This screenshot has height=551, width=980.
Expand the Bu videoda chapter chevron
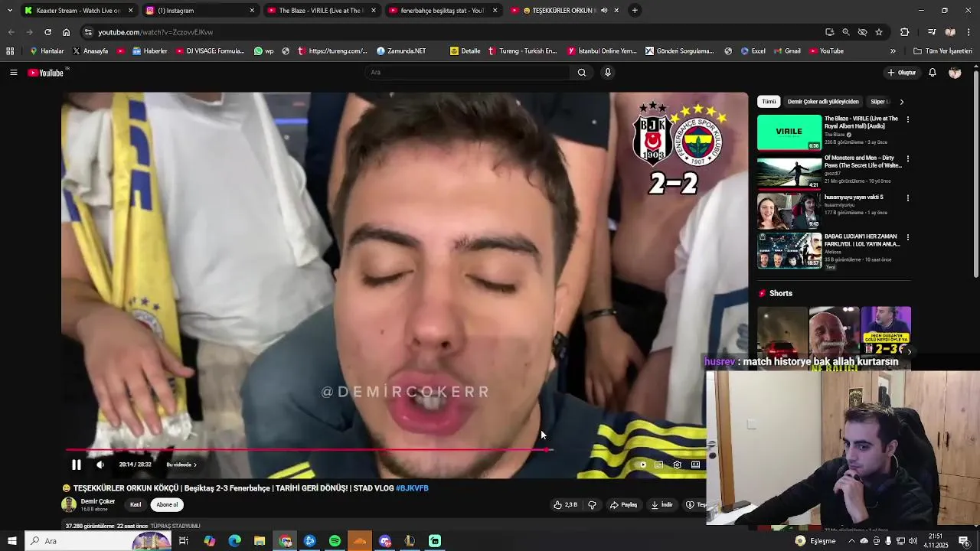(195, 465)
